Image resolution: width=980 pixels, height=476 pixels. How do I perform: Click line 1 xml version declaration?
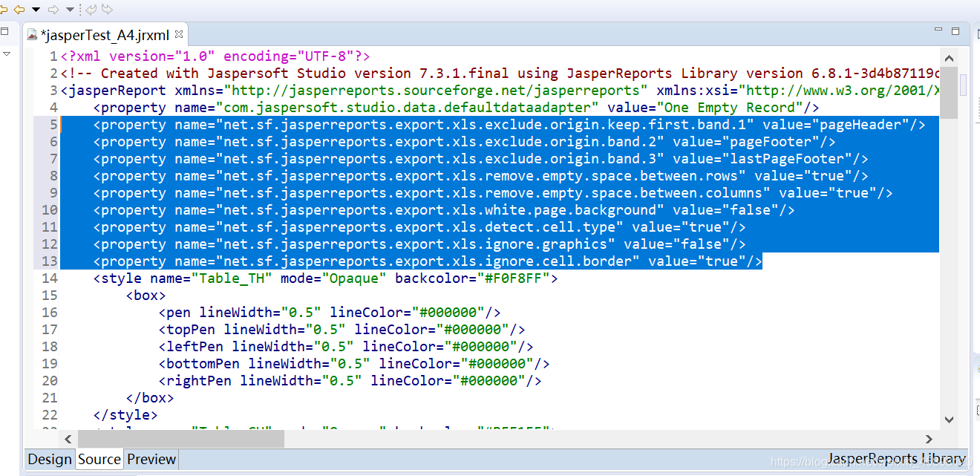pos(215,56)
